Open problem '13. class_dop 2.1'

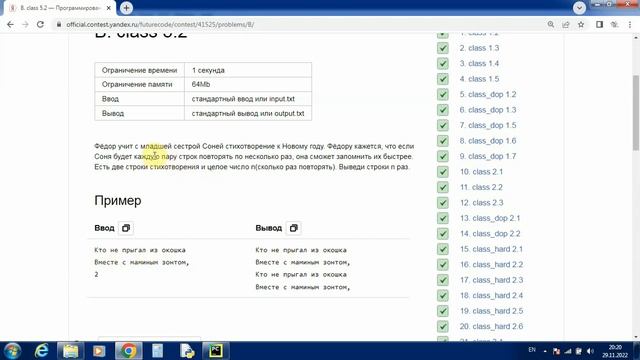[490, 218]
